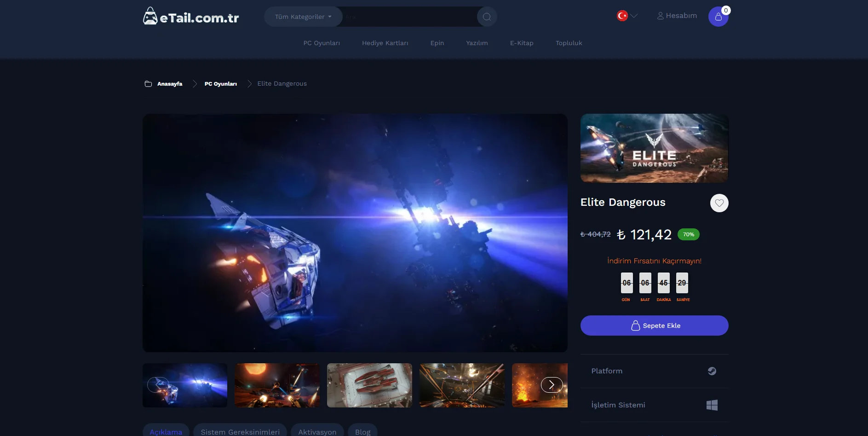The width and height of the screenshot is (868, 436).
Task: Open Hediye Kartları menu
Action: pos(385,43)
